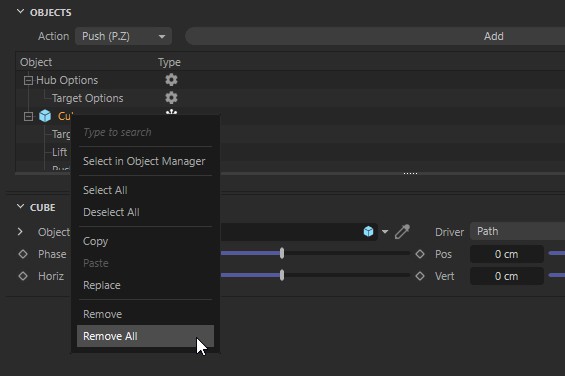The height and width of the screenshot is (376, 565).
Task: Click the Type to search field
Action: pos(145,132)
